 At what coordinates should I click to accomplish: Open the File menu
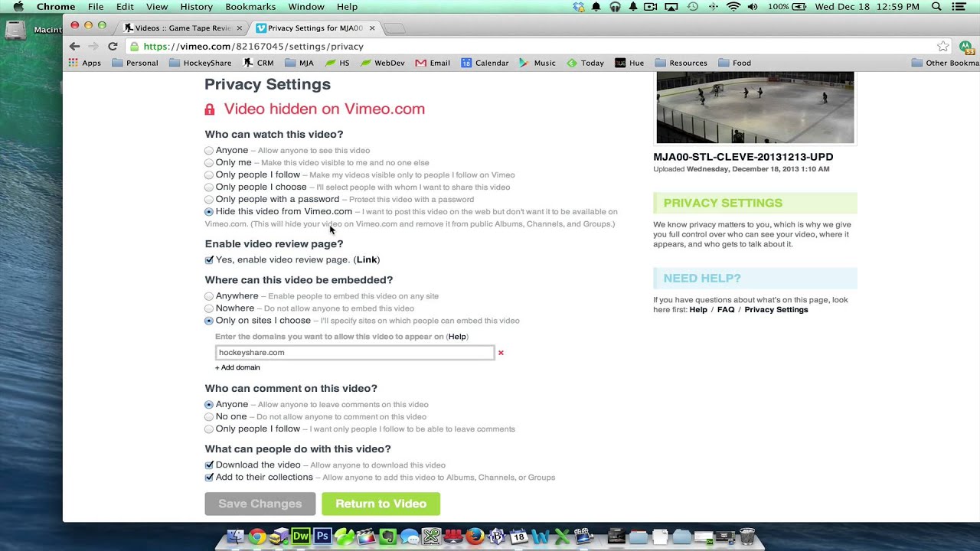point(96,7)
